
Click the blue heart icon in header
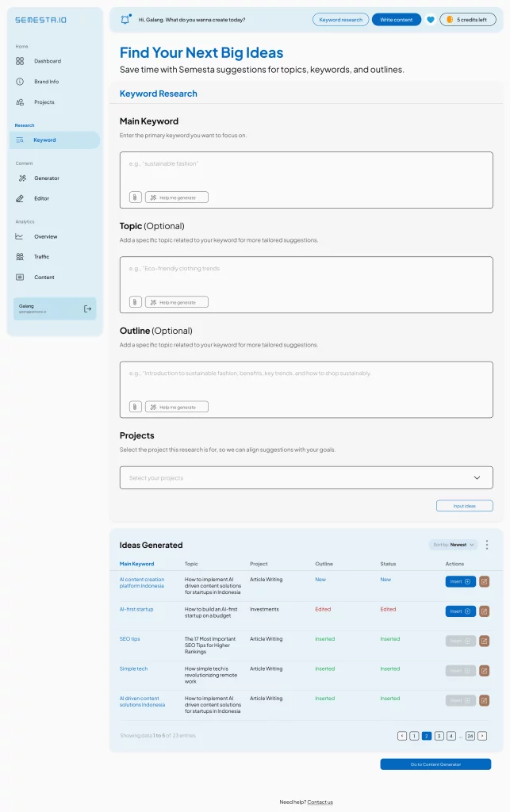(x=430, y=20)
